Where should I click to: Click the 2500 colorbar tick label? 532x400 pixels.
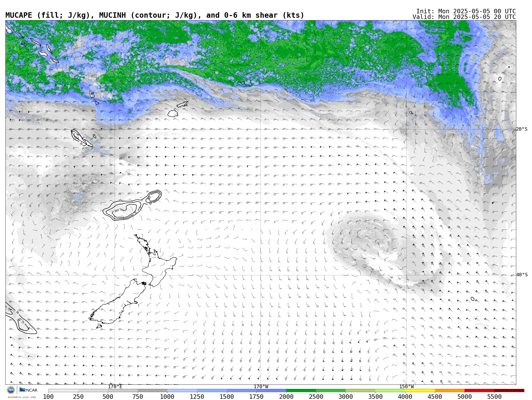(316, 397)
